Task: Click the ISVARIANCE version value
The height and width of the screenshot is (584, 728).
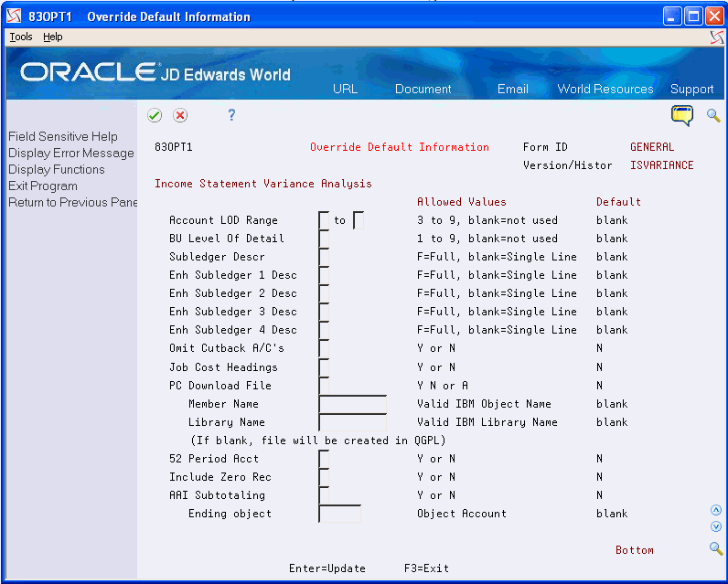Action: (661, 165)
